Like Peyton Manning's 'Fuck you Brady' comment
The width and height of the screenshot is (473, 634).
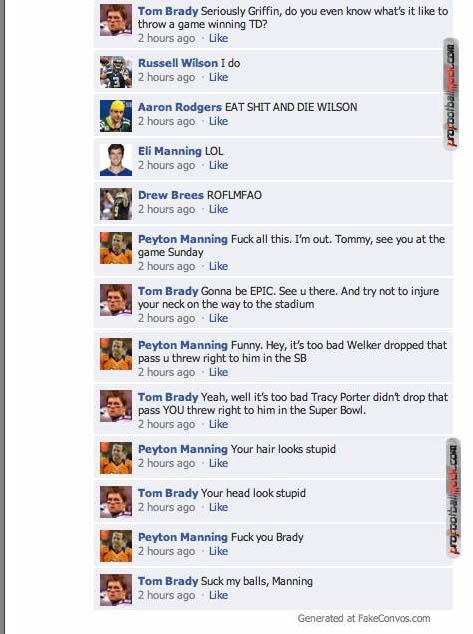[x=218, y=552]
